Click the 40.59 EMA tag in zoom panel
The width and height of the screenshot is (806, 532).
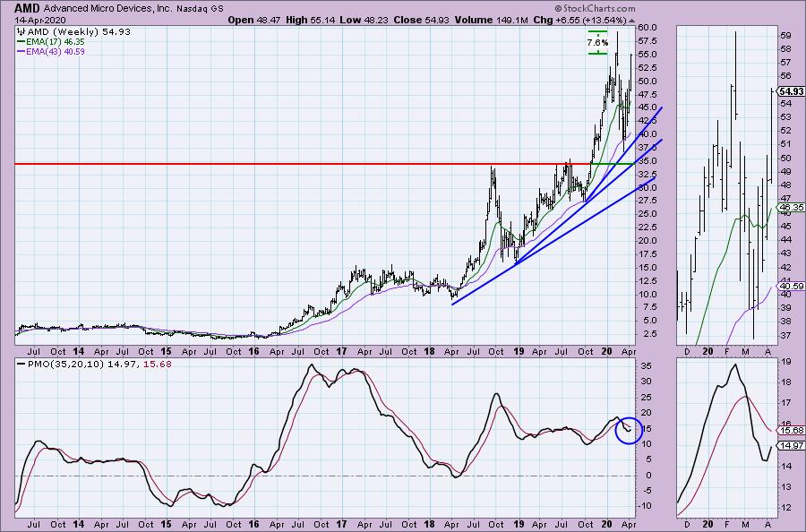click(x=791, y=286)
